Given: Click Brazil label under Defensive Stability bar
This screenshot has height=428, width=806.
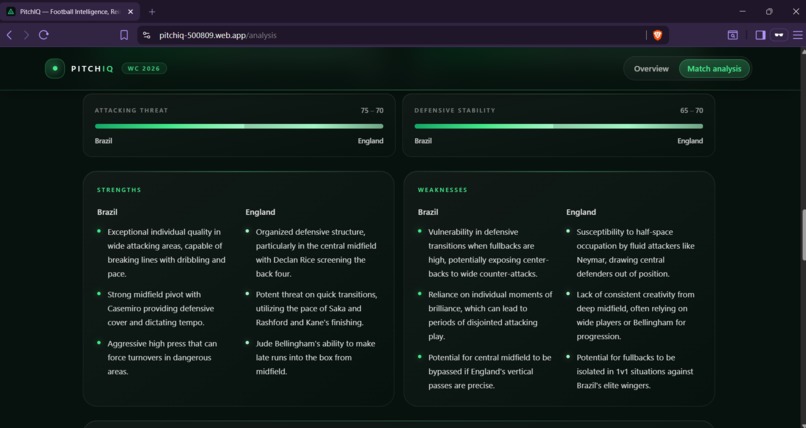Looking at the screenshot, I should (423, 141).
